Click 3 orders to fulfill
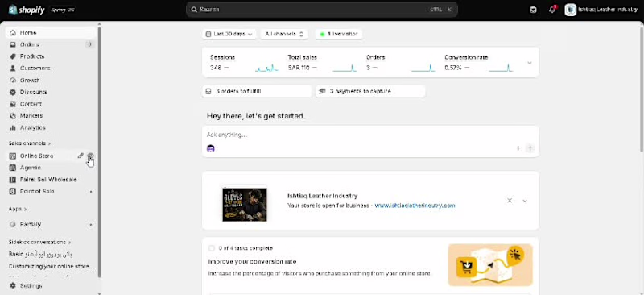This screenshot has width=644, height=295. pyautogui.click(x=257, y=91)
